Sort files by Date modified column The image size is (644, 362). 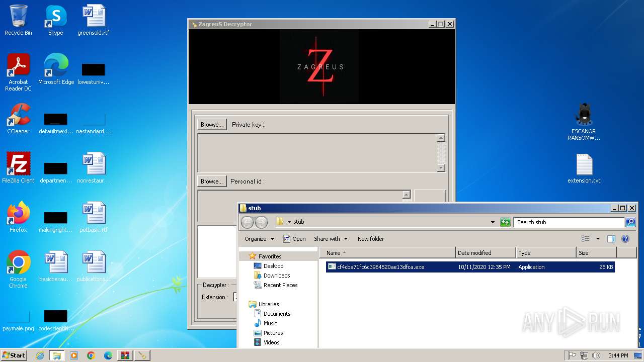486,253
